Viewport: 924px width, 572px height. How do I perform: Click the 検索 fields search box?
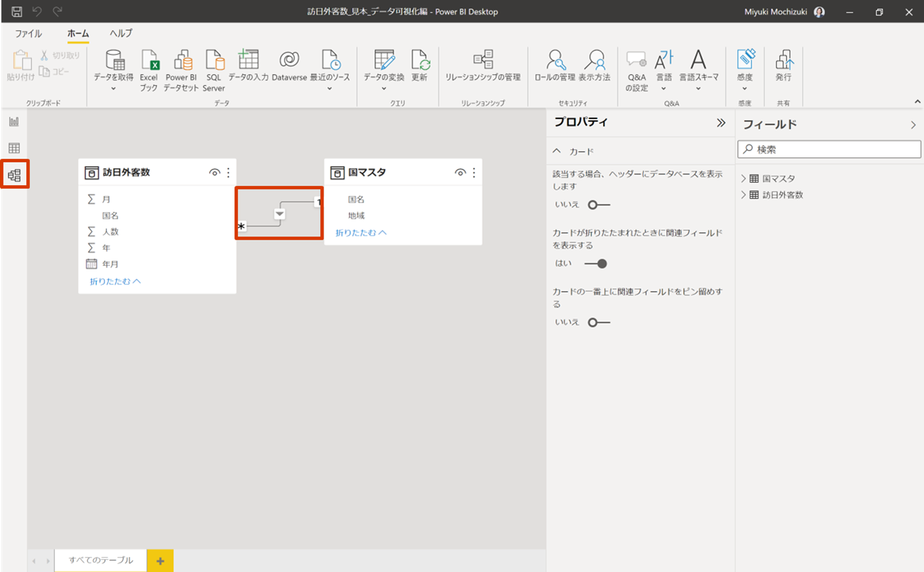pos(829,149)
